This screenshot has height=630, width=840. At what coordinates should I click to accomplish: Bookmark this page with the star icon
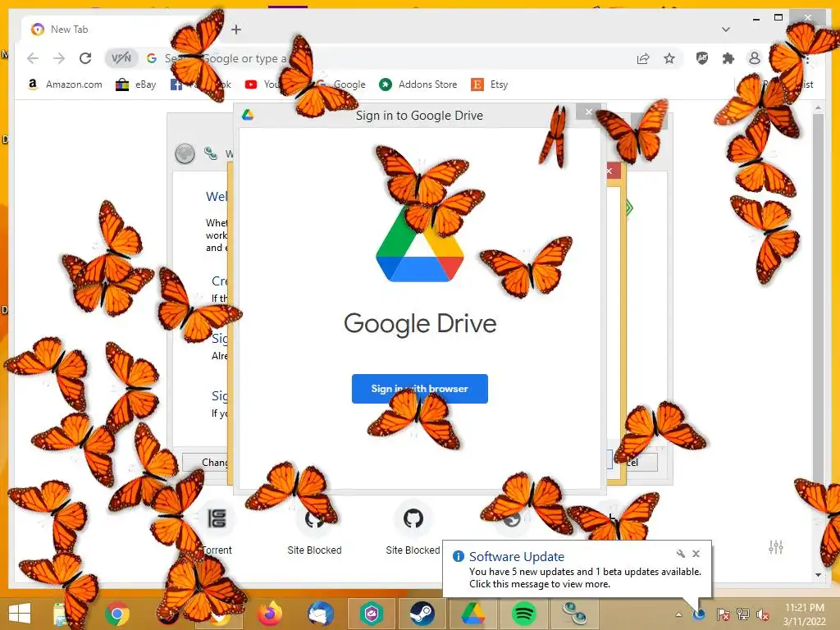click(x=669, y=58)
